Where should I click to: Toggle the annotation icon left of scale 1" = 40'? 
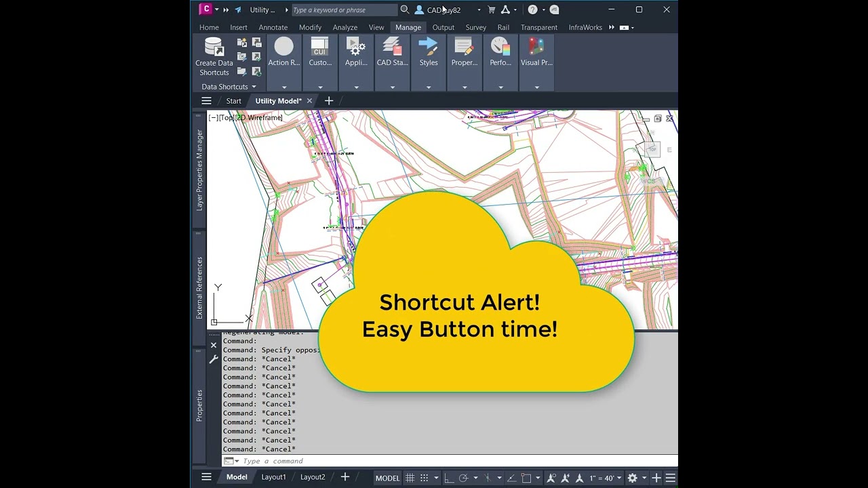click(579, 478)
